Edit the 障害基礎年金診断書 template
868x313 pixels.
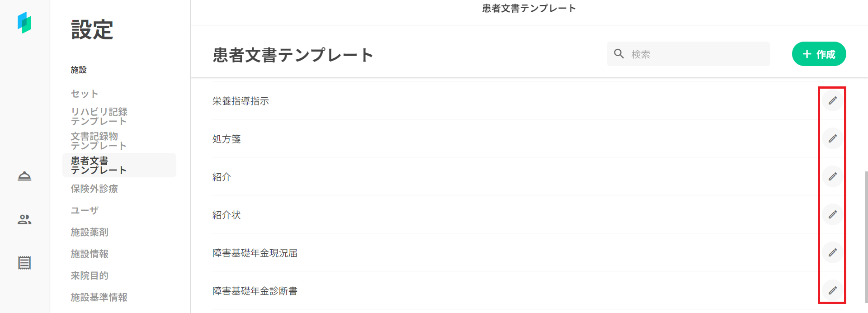pyautogui.click(x=832, y=290)
